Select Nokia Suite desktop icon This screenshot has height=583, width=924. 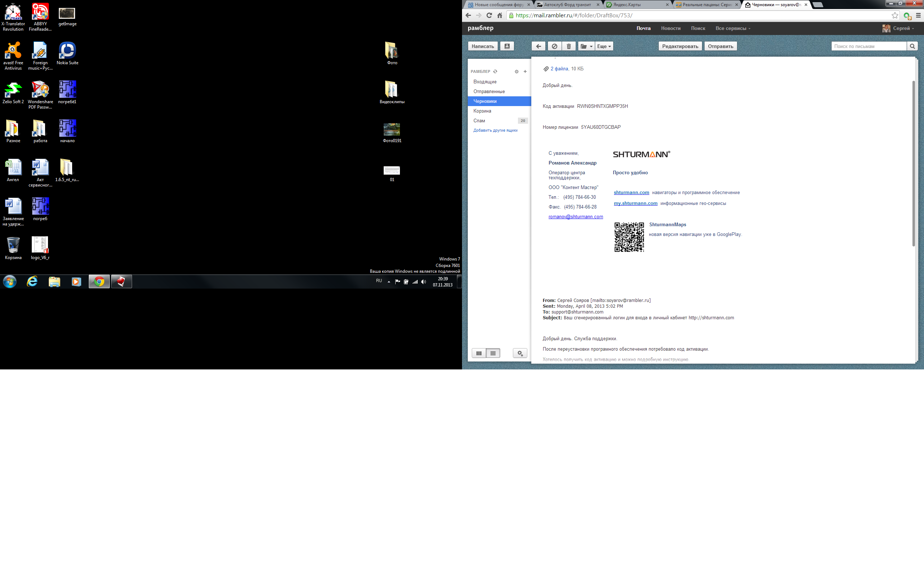(67, 53)
